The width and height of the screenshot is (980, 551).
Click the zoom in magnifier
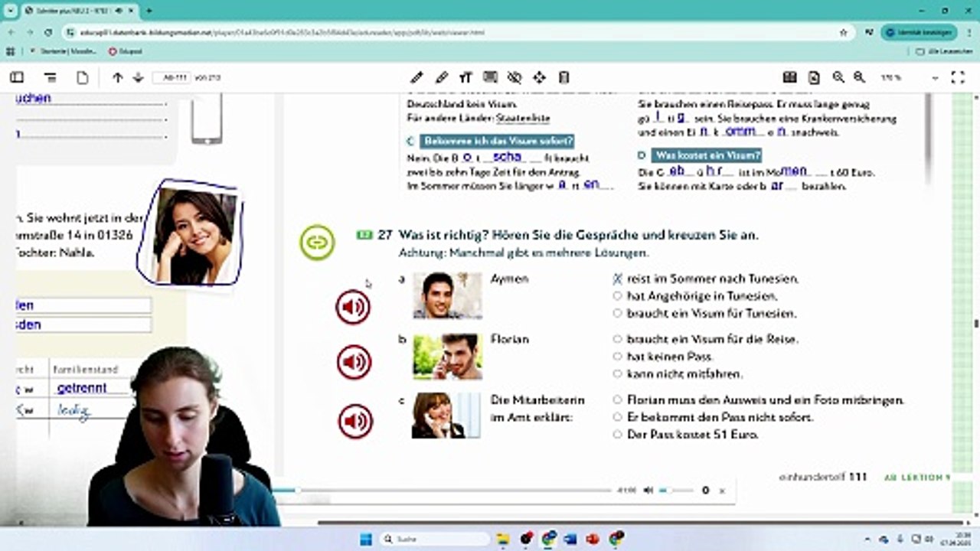coord(838,77)
